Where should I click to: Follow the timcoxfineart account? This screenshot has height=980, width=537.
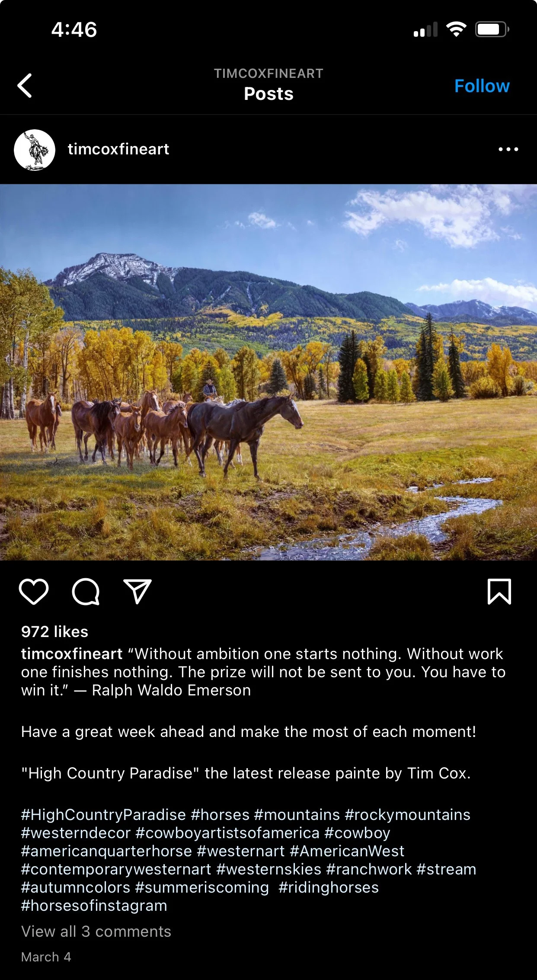click(482, 86)
